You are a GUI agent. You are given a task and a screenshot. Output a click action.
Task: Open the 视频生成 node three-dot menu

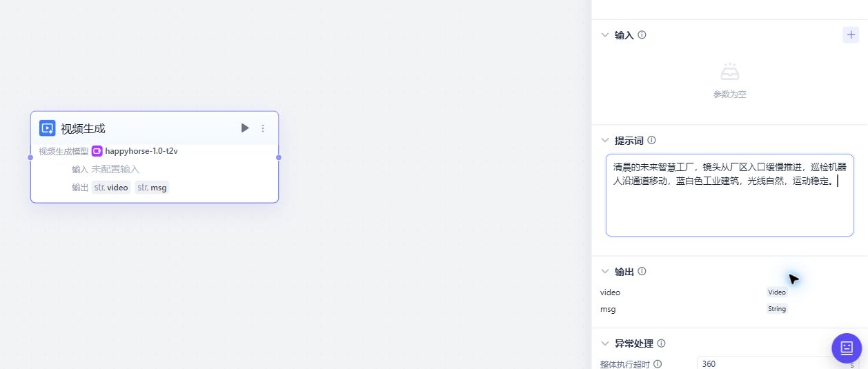(263, 128)
